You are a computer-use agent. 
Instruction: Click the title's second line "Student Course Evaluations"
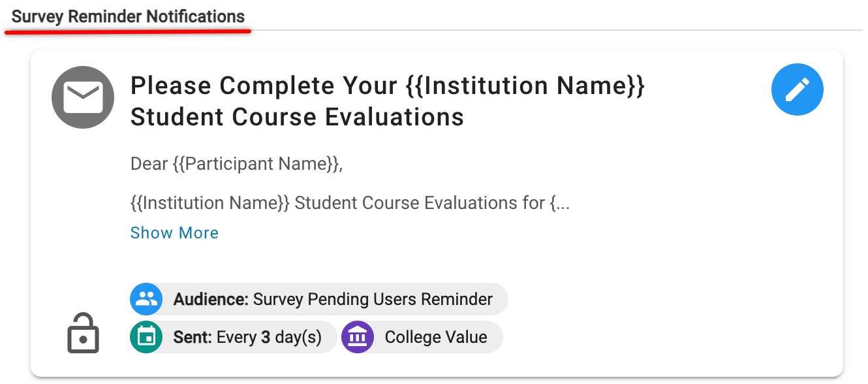(x=297, y=118)
